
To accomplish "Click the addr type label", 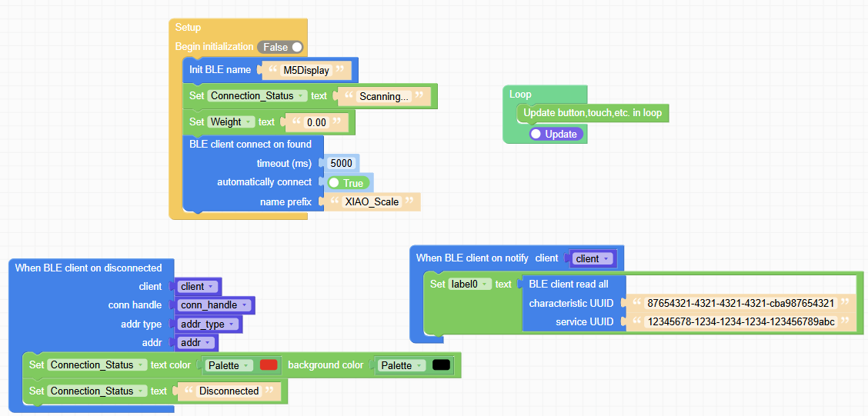I will click(141, 324).
